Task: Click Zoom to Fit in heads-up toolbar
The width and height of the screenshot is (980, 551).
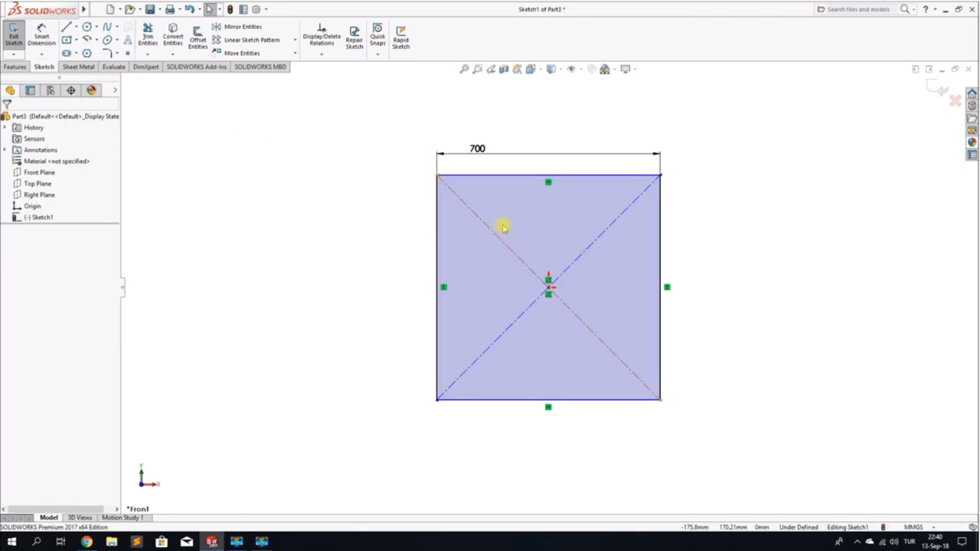Action: pos(463,69)
